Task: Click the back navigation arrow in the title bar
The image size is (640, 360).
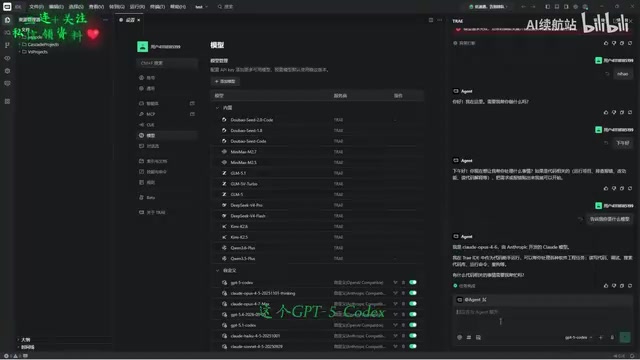Action: tap(524, 7)
